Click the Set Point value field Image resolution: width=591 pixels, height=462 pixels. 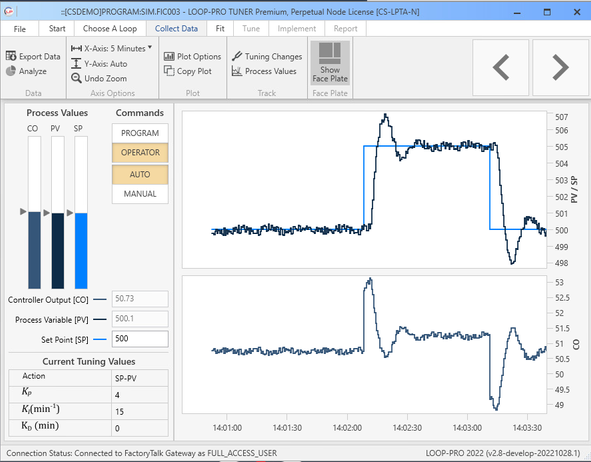click(x=140, y=339)
